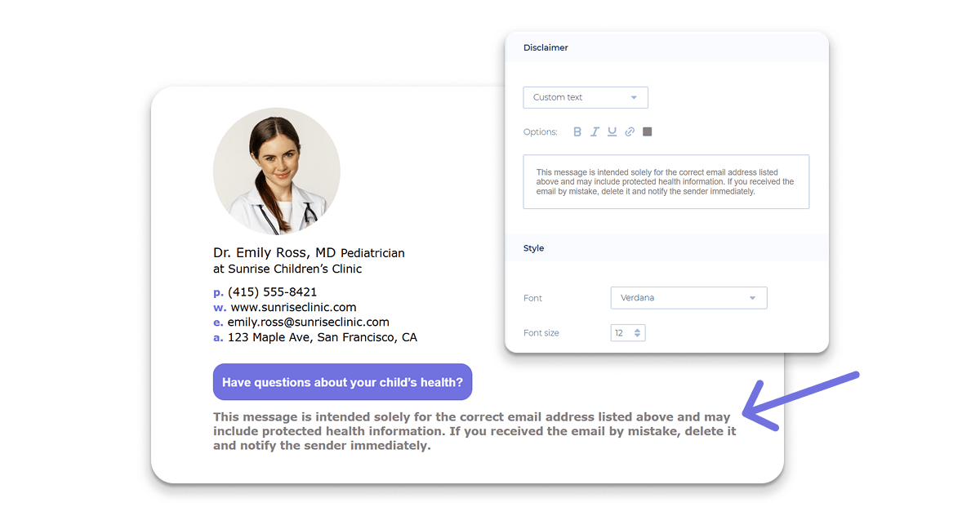Open the Custom text dropdown

(x=586, y=97)
